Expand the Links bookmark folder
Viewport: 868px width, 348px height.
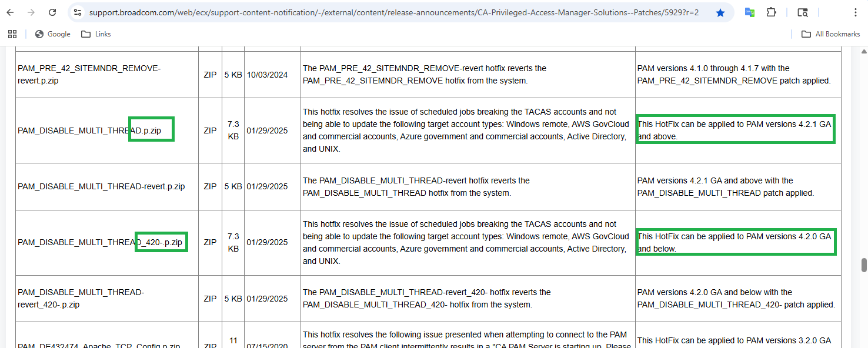click(96, 34)
